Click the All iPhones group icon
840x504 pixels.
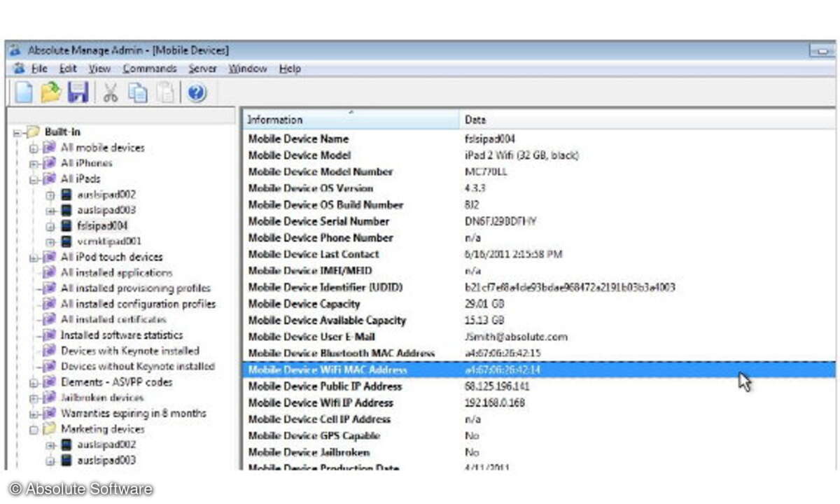[49, 163]
